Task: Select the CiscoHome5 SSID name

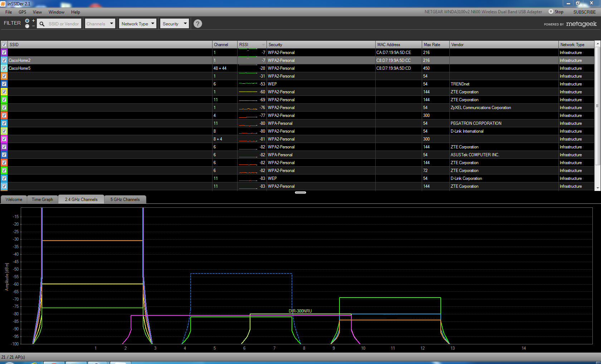Action: (20, 68)
